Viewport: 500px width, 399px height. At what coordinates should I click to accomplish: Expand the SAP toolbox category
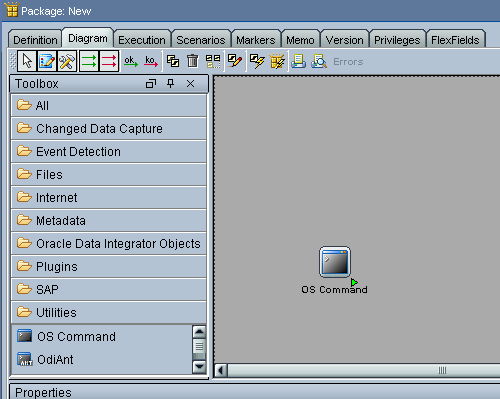pyautogui.click(x=109, y=289)
